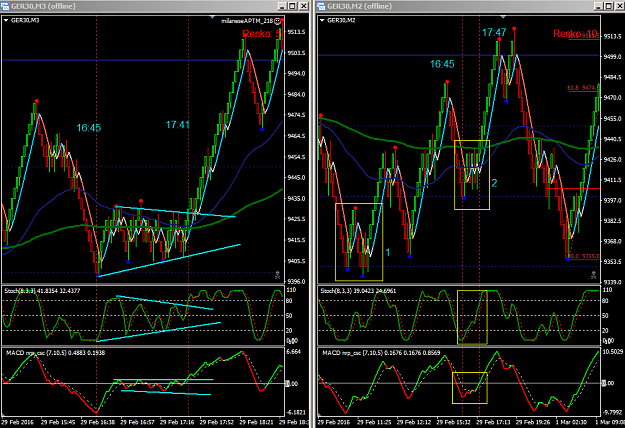Image resolution: width=625 pixels, height=428 pixels.
Task: Click the GER30,M2 window's chart icon in the title bar
Action: tap(321, 6)
